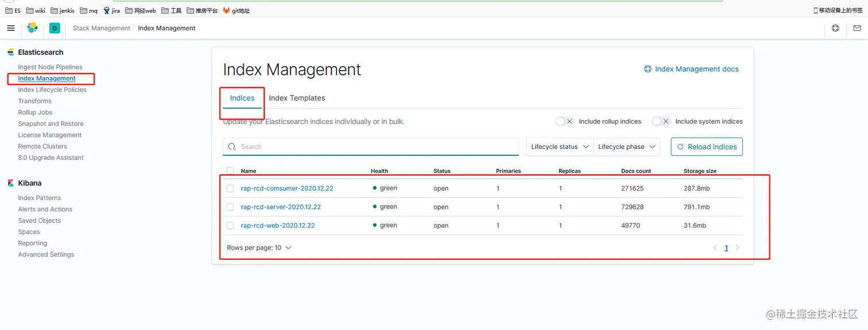868x330 pixels.
Task: Go to next page arrow
Action: tap(737, 248)
